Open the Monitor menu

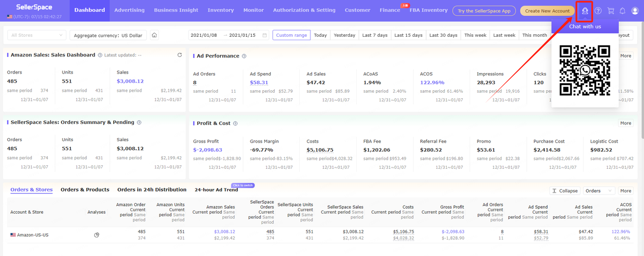pyautogui.click(x=254, y=10)
